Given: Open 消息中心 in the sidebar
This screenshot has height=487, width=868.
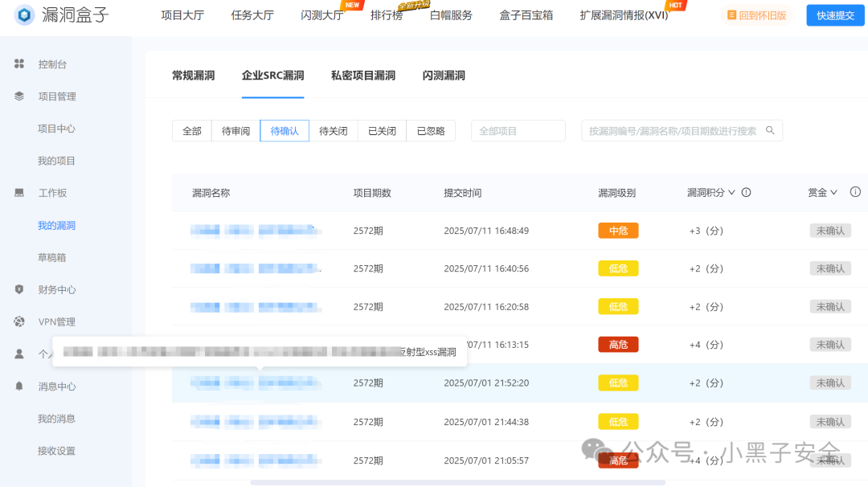Looking at the screenshot, I should coord(57,387).
